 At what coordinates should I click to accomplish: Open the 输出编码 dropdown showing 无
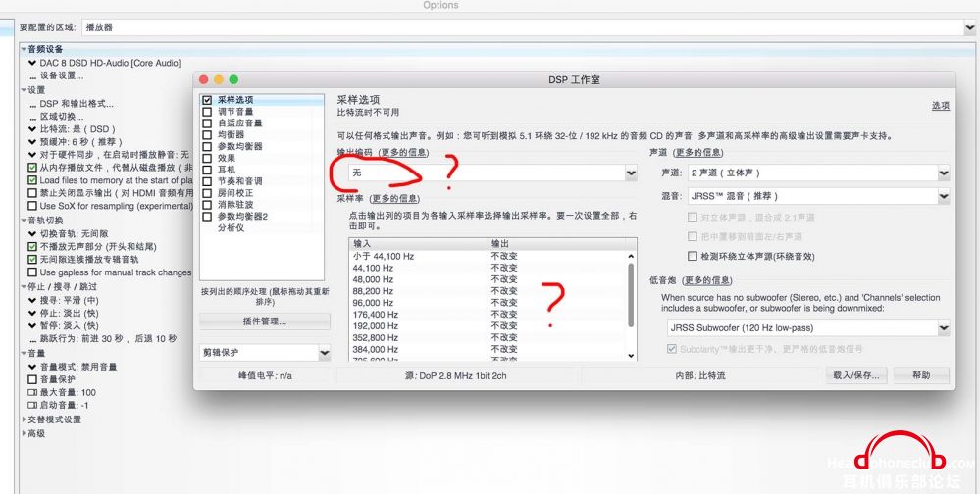click(493, 173)
